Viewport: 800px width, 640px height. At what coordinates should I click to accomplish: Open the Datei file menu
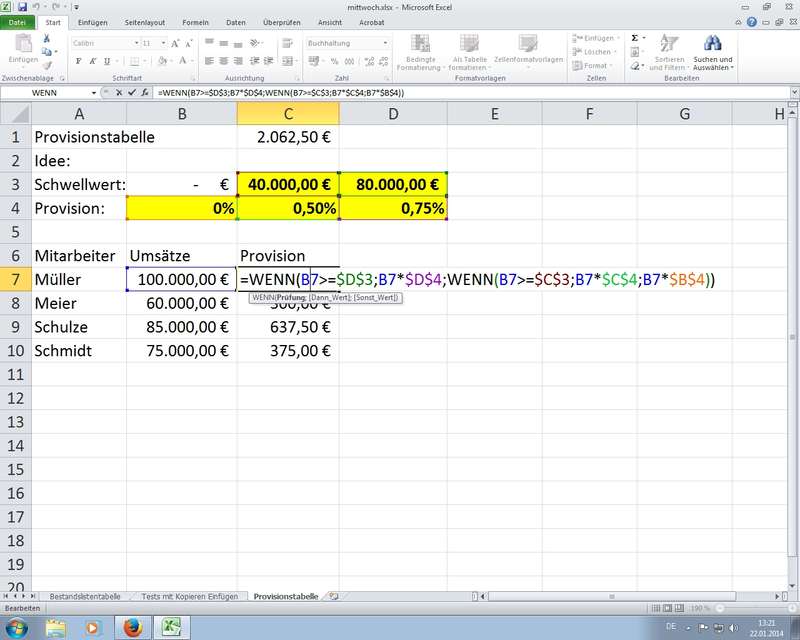(19, 21)
